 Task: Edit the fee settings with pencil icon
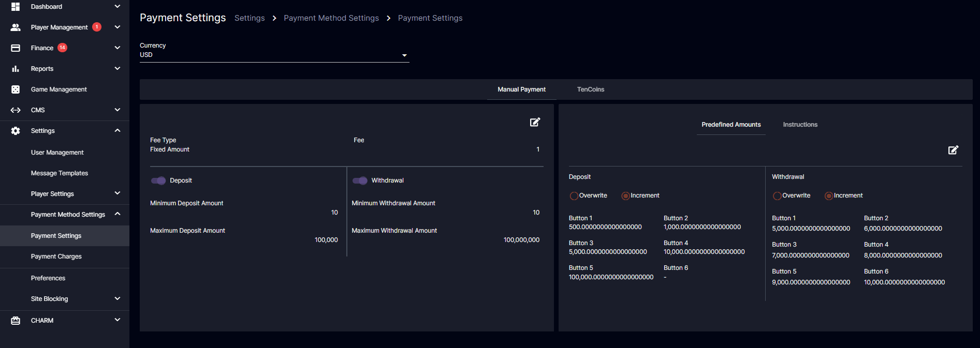tap(535, 122)
